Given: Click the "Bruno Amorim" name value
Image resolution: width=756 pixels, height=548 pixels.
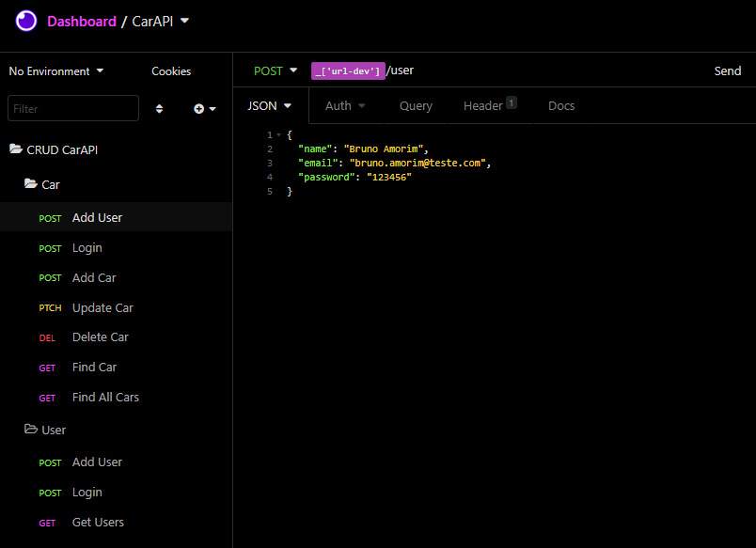Looking at the screenshot, I should pos(384,149).
